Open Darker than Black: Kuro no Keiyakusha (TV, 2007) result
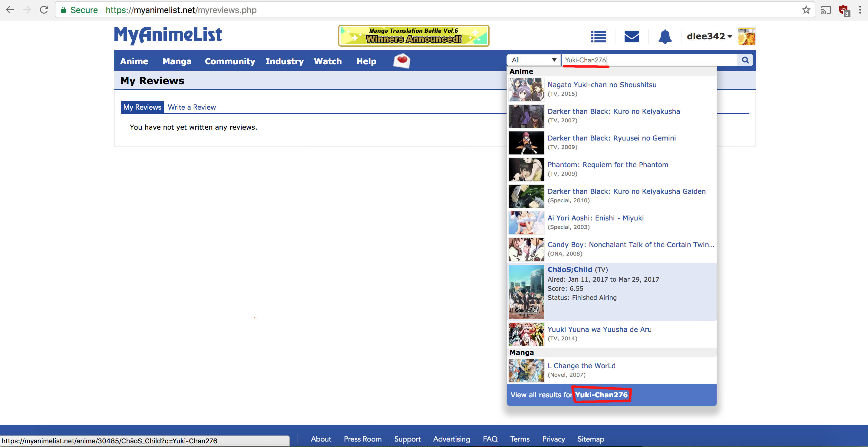 (614, 111)
